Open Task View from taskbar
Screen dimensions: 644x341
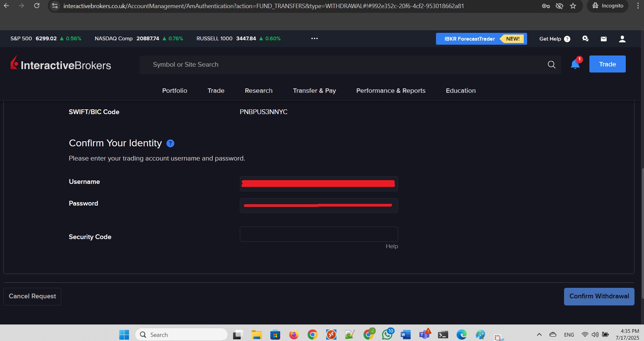(238, 335)
